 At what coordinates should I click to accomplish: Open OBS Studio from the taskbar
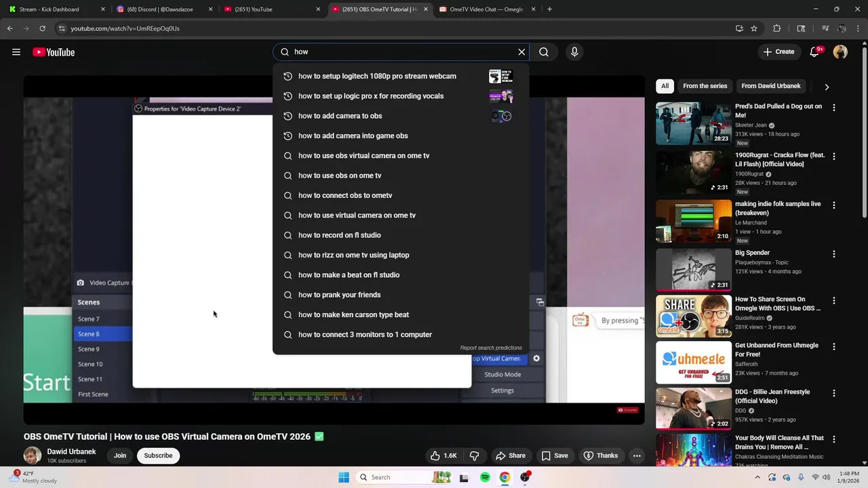pos(524,477)
